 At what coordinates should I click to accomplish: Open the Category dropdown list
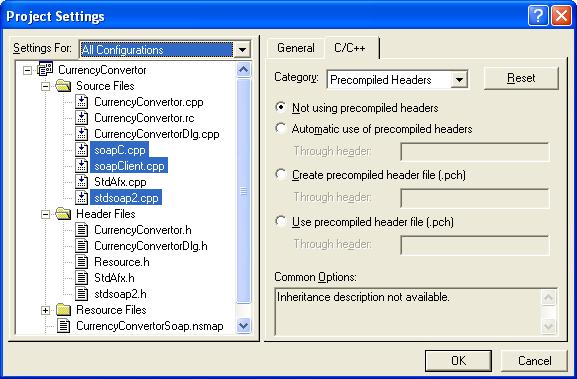459,79
